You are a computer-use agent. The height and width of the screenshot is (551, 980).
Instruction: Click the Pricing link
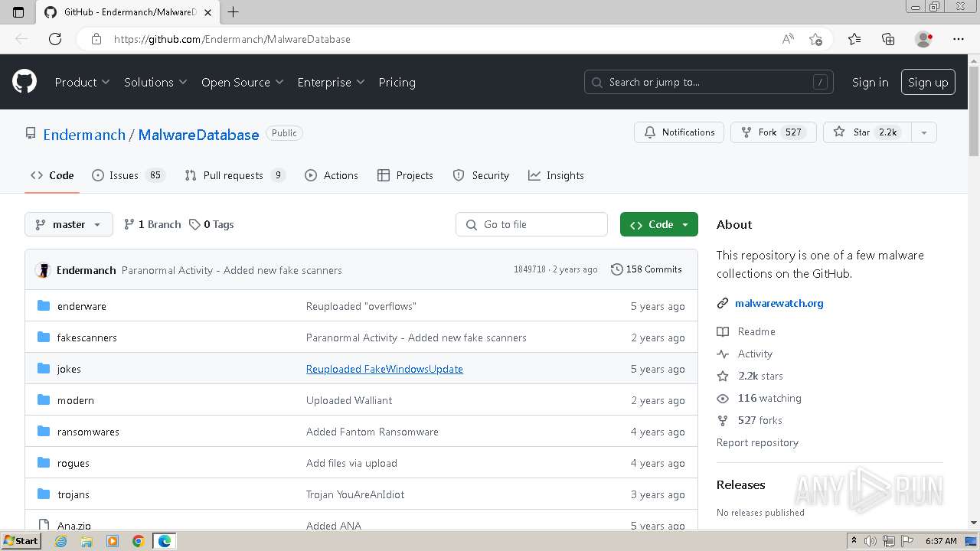pyautogui.click(x=397, y=82)
